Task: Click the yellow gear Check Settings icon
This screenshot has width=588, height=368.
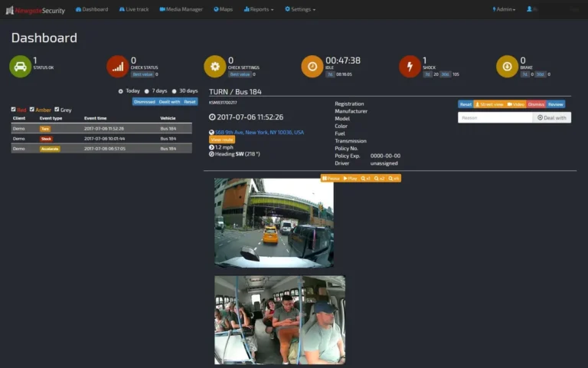Action: pos(215,67)
